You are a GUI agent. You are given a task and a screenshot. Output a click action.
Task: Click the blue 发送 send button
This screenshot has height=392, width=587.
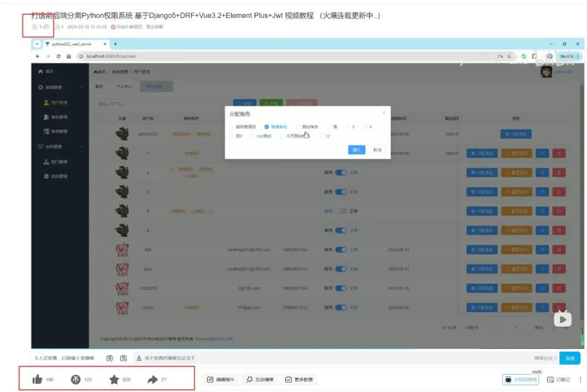pyautogui.click(x=570, y=358)
